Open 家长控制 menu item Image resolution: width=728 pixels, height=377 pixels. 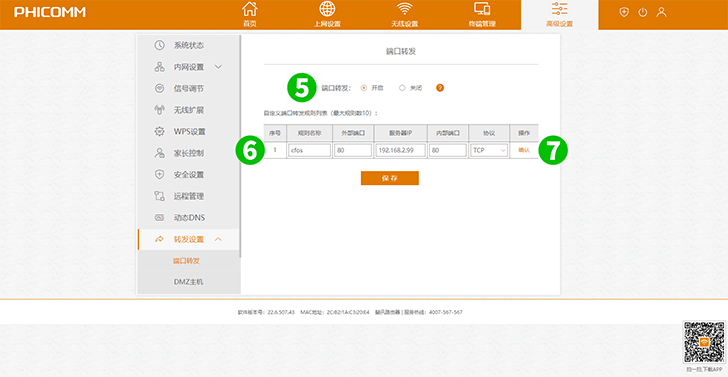pyautogui.click(x=188, y=153)
